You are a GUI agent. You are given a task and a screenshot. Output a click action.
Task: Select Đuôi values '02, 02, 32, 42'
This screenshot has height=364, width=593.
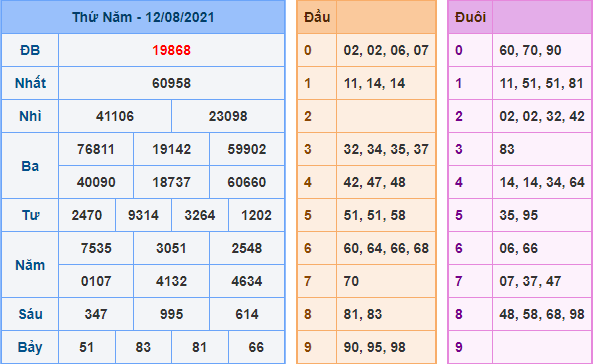point(542,116)
